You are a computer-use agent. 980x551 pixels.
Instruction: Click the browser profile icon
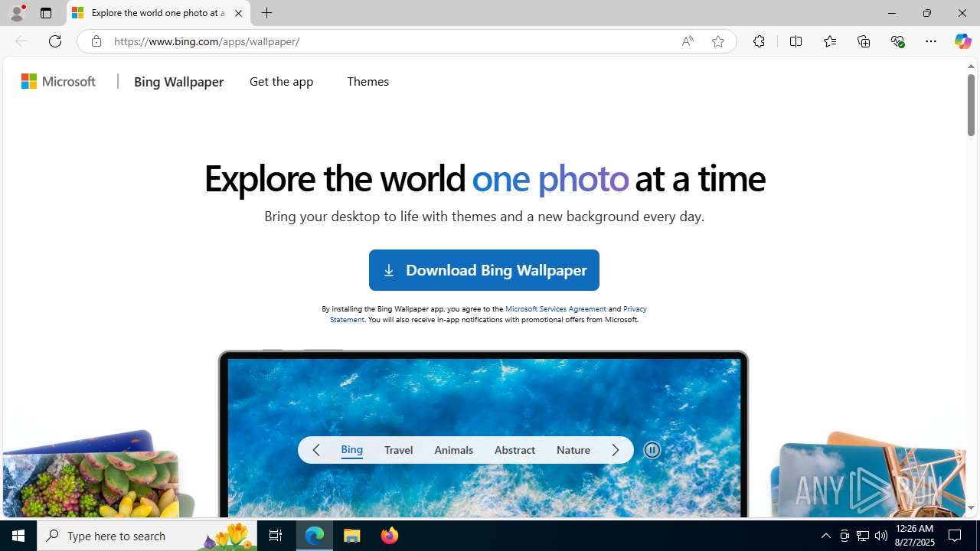tap(16, 13)
